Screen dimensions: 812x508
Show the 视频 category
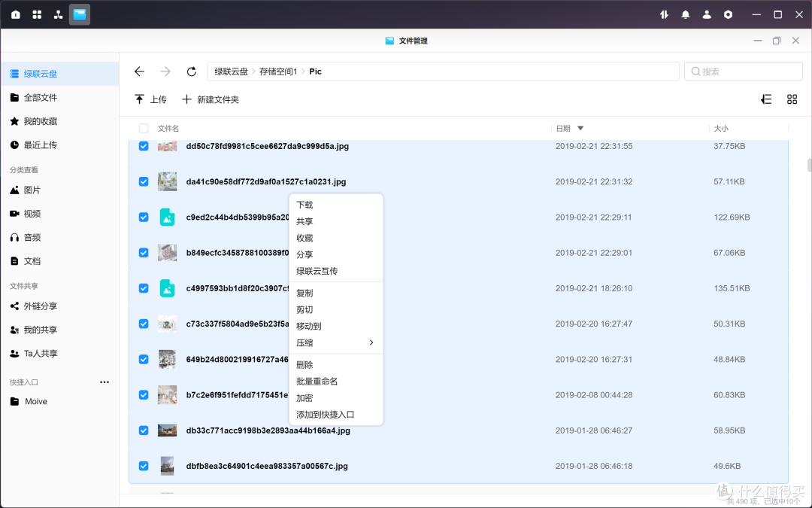click(x=59, y=214)
